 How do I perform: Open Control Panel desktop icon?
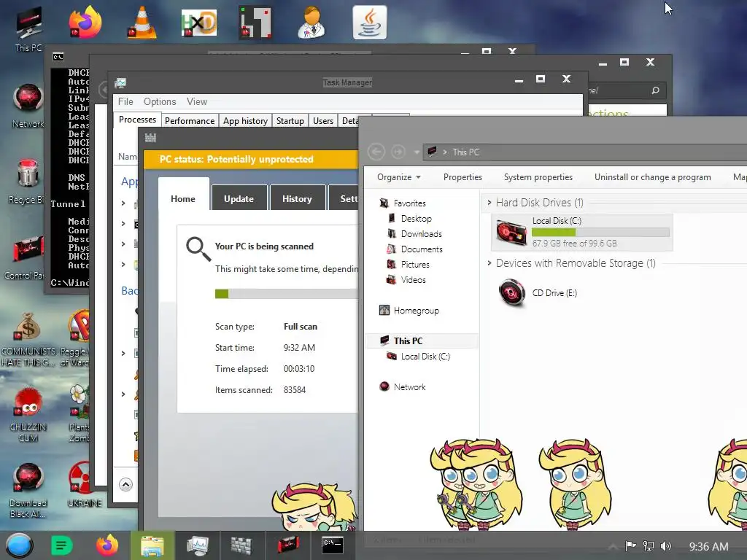click(x=25, y=257)
